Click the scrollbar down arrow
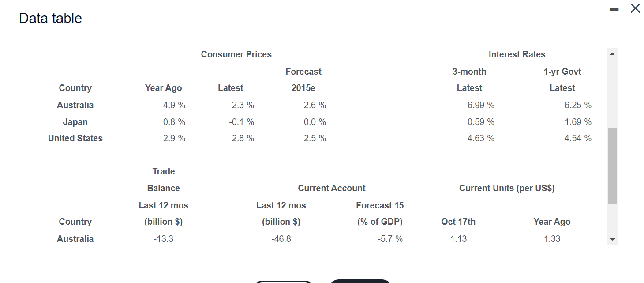The height and width of the screenshot is (283, 644). (612, 240)
